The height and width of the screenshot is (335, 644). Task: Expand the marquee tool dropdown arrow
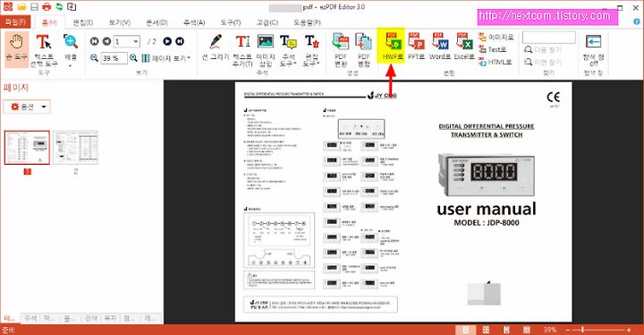(71, 66)
